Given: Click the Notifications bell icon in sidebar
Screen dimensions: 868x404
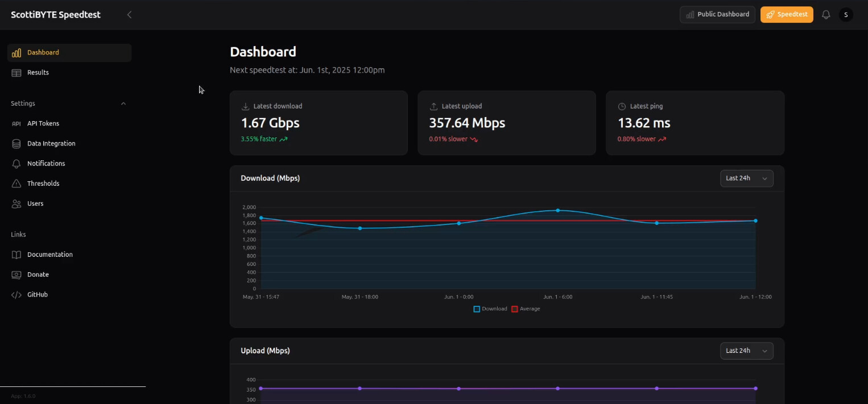Looking at the screenshot, I should tap(16, 164).
